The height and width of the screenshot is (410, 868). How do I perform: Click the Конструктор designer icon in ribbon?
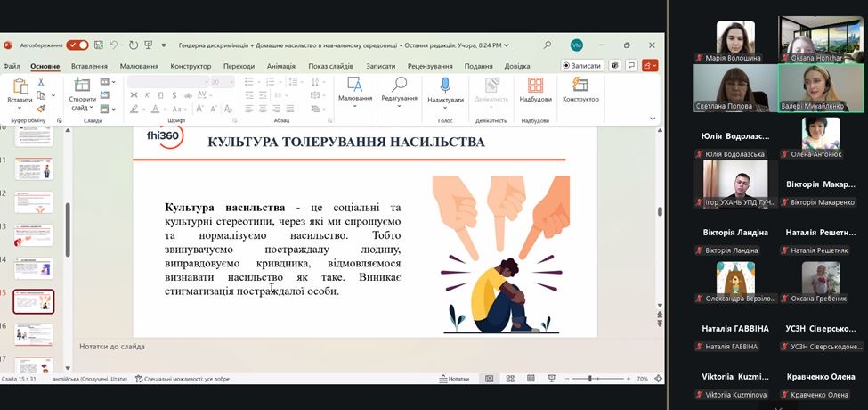click(580, 85)
